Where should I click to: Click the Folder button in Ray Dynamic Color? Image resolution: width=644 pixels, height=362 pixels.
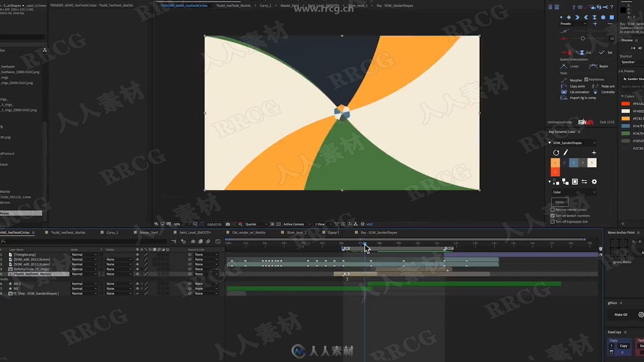coord(560,202)
